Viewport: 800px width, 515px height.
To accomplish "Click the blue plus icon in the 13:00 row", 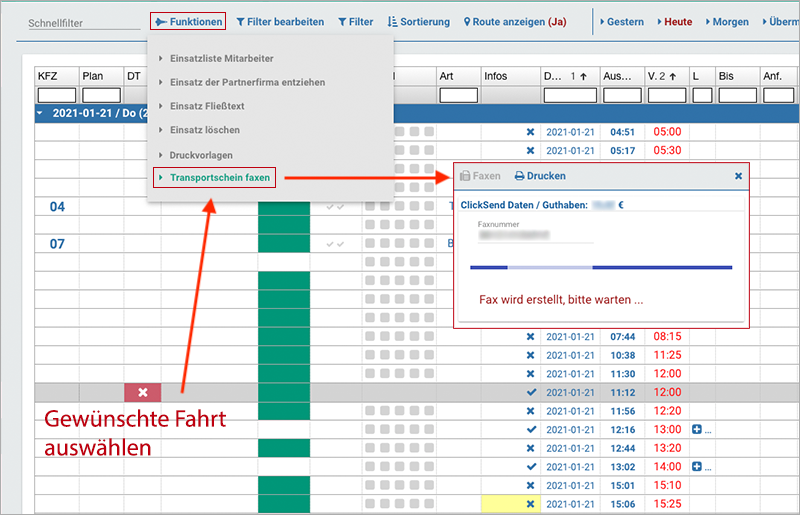I will click(x=697, y=430).
